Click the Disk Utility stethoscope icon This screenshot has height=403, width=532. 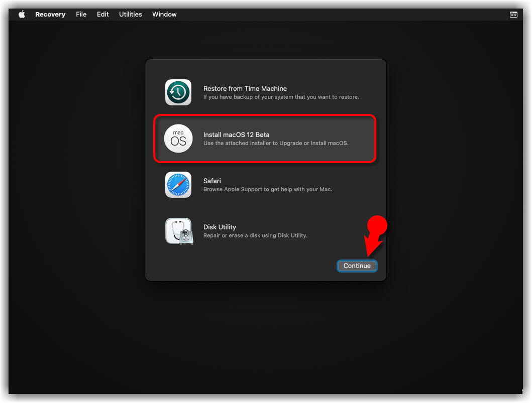[x=179, y=231]
